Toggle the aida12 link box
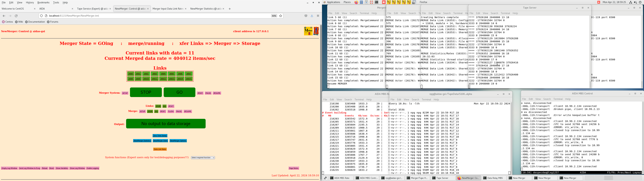 [163, 79]
